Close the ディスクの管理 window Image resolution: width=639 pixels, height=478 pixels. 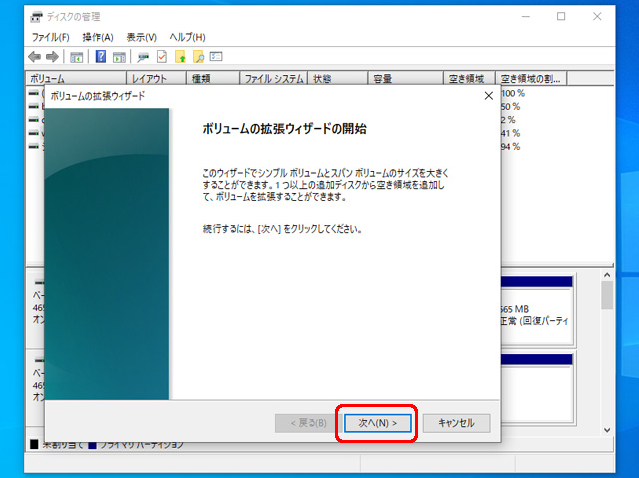click(x=597, y=17)
